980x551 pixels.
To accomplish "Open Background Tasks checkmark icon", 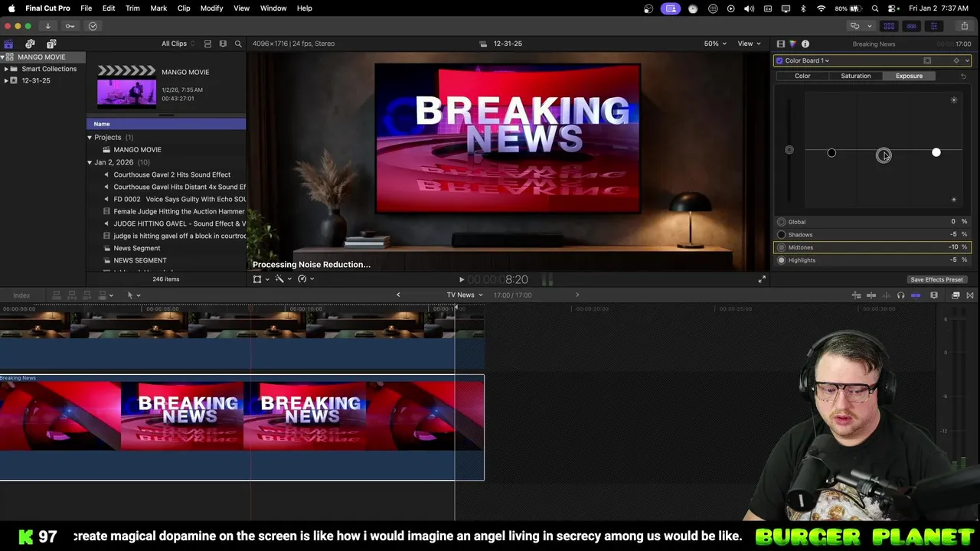I will pyautogui.click(x=93, y=26).
